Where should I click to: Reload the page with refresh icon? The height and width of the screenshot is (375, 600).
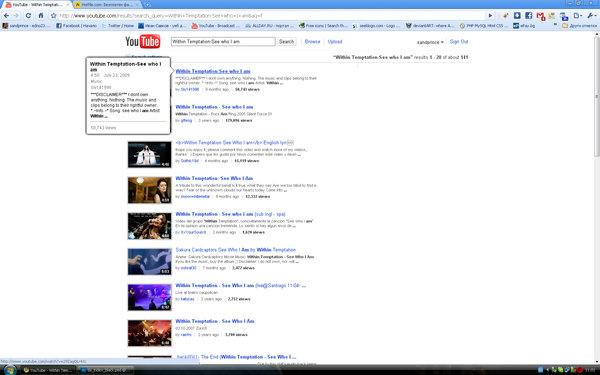28,16
